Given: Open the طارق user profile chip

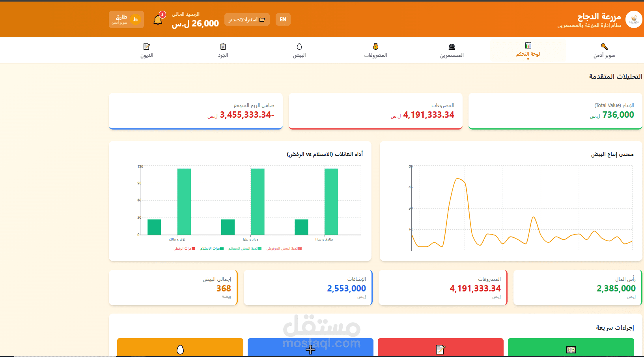Looking at the screenshot, I should click(126, 19).
